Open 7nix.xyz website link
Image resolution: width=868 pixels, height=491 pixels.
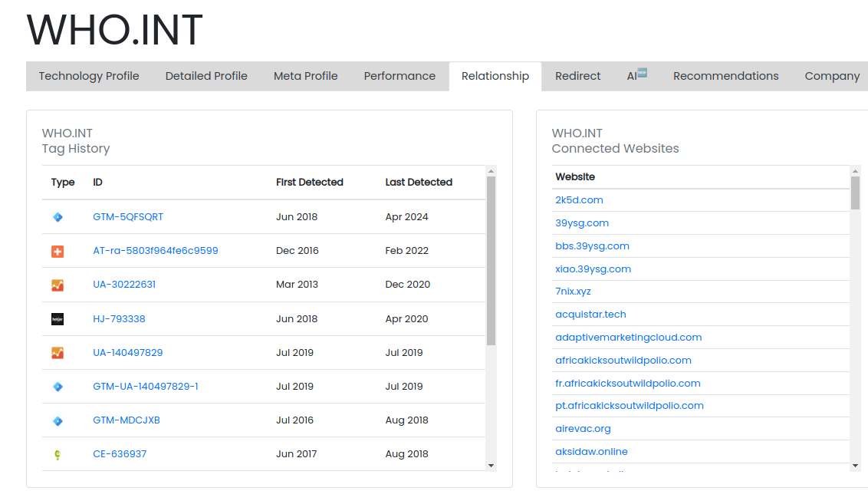coord(573,292)
